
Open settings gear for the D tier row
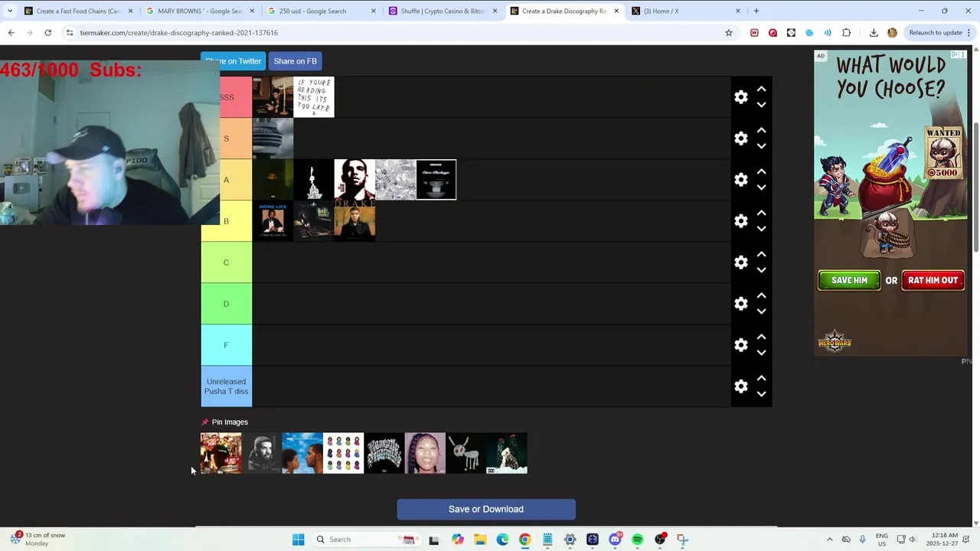tap(740, 304)
